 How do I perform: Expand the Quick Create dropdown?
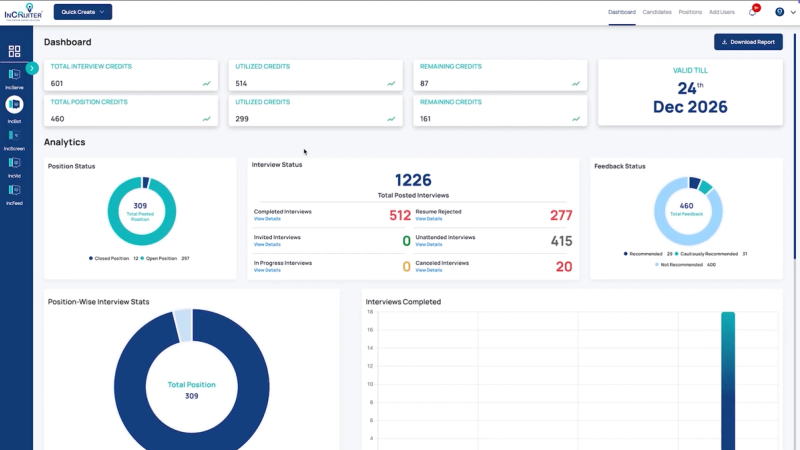point(83,12)
